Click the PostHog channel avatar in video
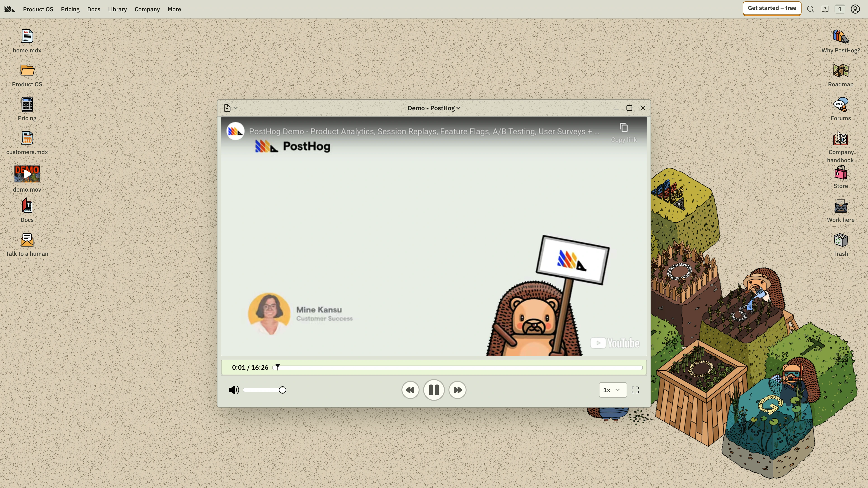Image resolution: width=868 pixels, height=488 pixels. pos(235,131)
